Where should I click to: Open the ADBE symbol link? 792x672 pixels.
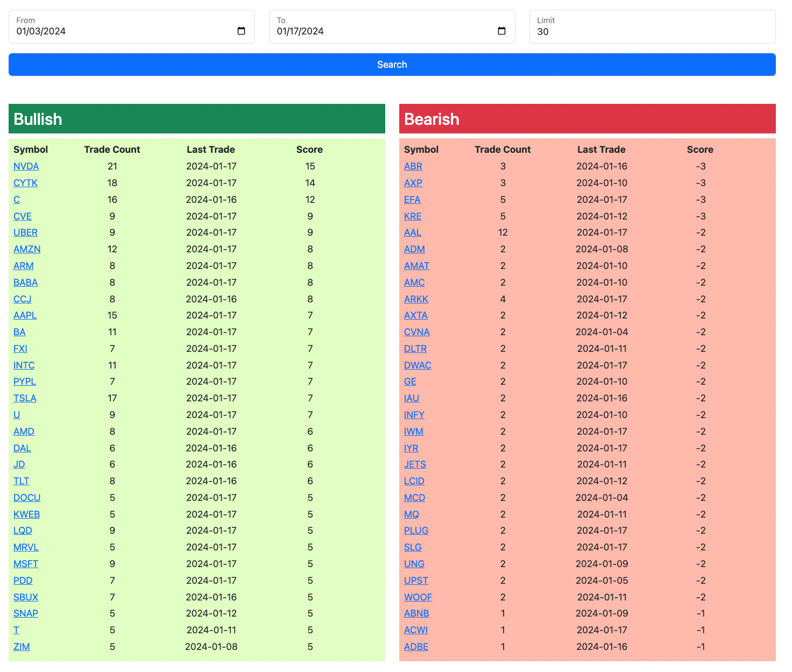(x=416, y=647)
